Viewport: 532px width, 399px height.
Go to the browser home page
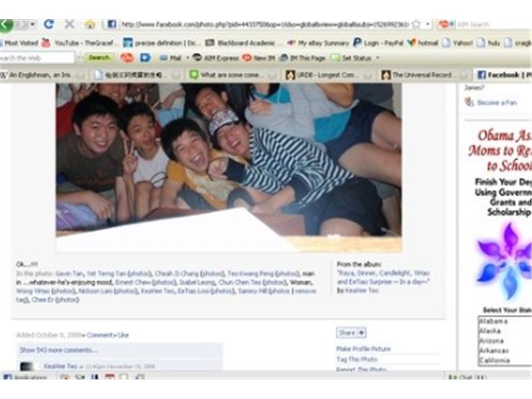click(x=90, y=24)
